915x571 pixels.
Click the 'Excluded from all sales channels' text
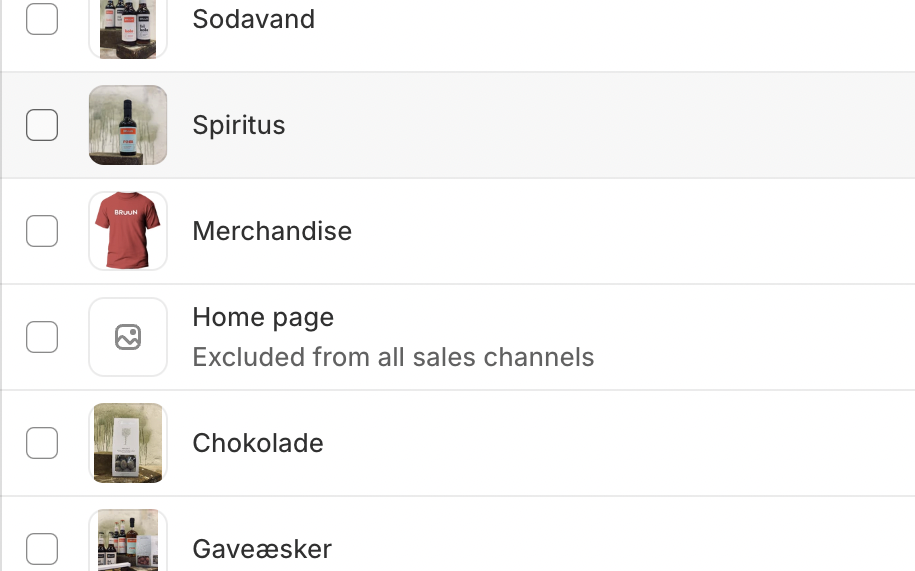(393, 357)
